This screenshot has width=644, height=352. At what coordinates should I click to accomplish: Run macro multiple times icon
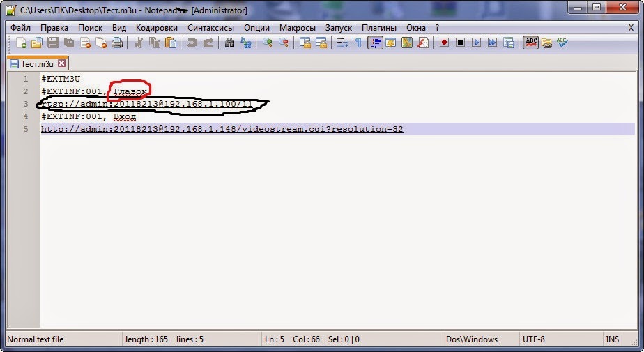click(492, 43)
